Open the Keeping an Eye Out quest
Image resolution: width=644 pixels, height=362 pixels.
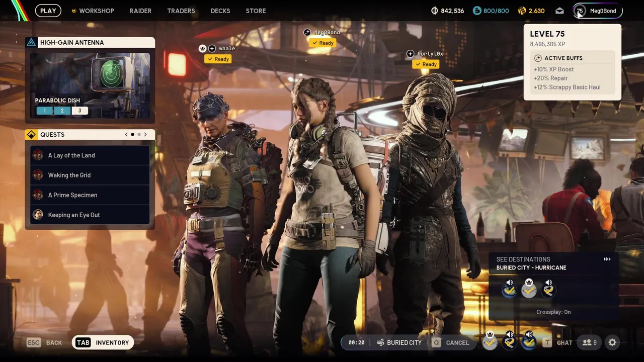[90, 215]
